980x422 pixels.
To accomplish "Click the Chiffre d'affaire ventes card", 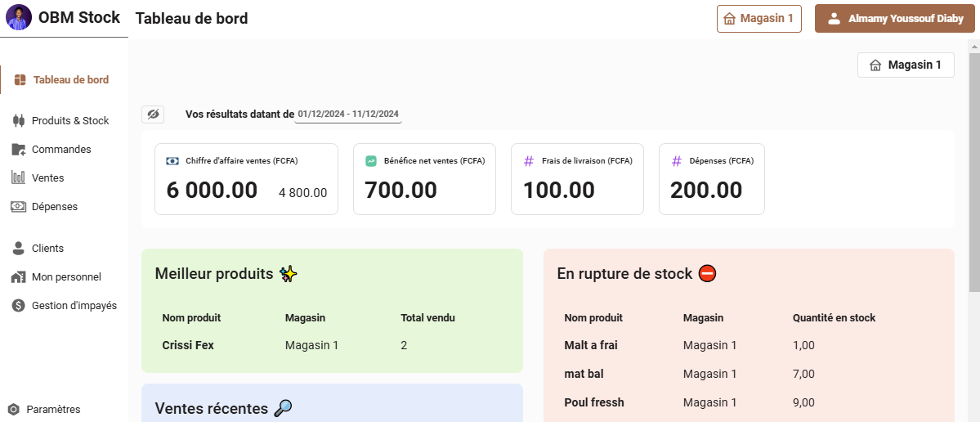I will pos(246,179).
